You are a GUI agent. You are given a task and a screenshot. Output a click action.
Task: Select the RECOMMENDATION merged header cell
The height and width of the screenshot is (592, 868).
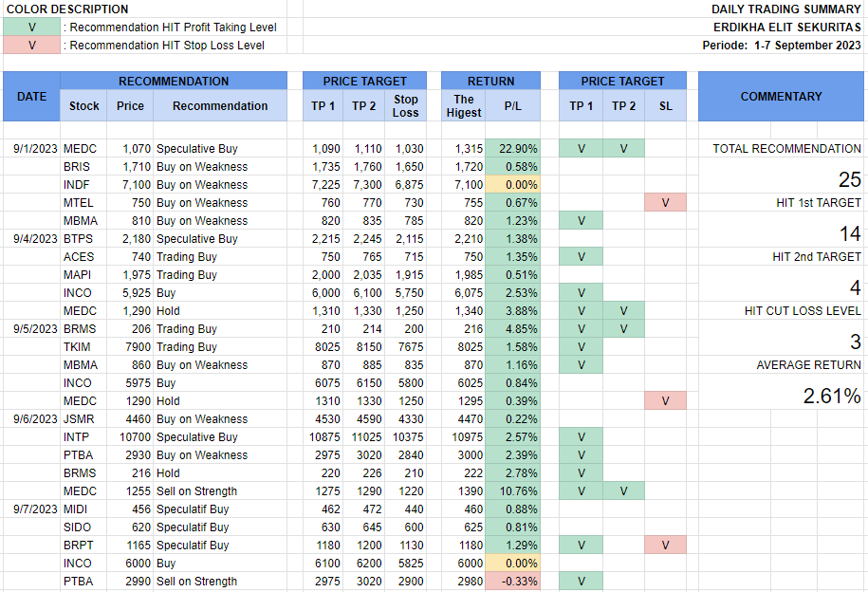[x=174, y=82]
